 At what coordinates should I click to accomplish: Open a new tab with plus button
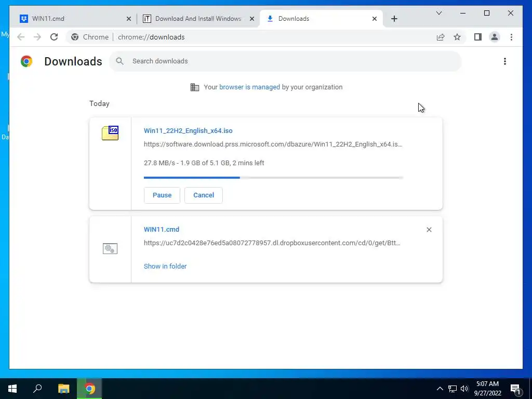pos(394,19)
